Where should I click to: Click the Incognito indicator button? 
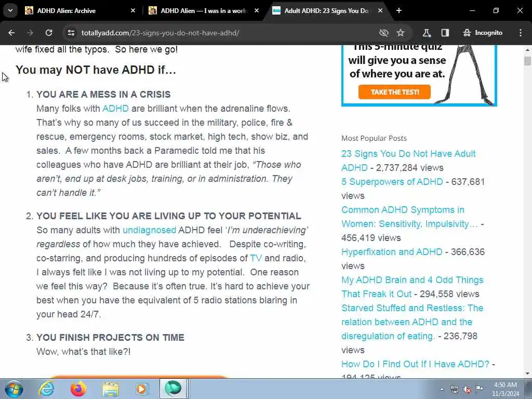click(x=483, y=33)
